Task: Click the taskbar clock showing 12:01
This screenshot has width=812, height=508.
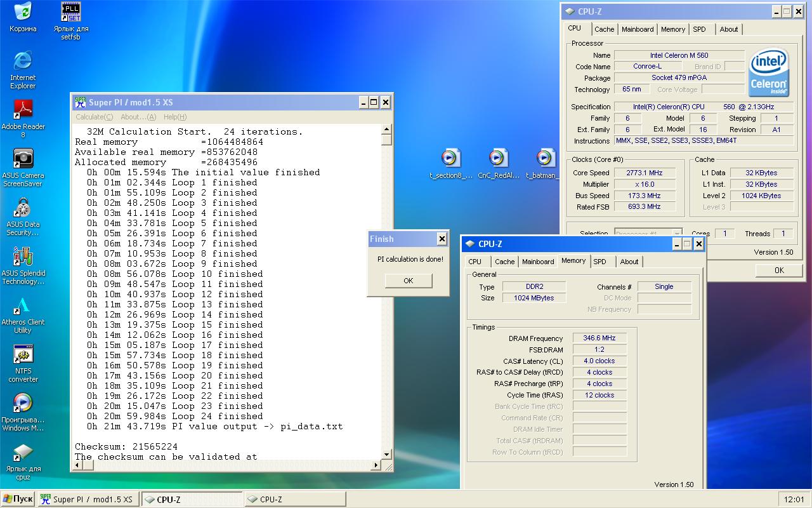Action: pos(794,500)
